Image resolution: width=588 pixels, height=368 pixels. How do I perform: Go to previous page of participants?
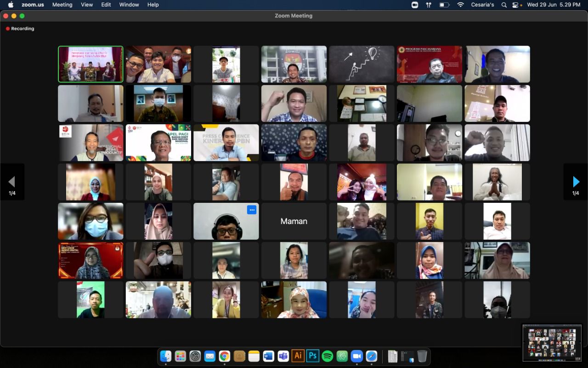(x=12, y=182)
